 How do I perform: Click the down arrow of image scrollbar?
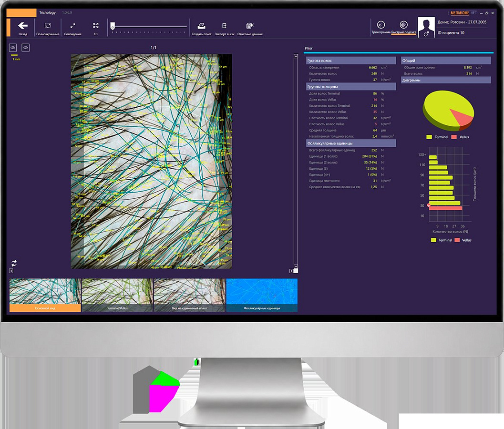coord(296,267)
